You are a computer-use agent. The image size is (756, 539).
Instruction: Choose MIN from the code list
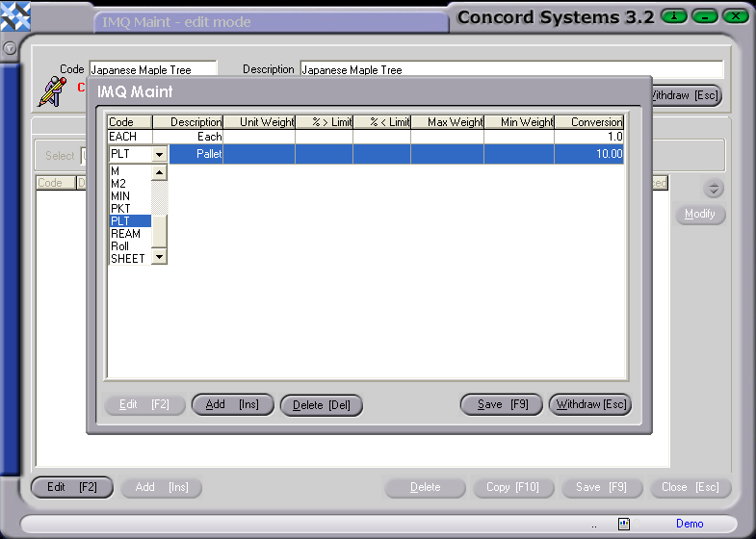pos(130,196)
